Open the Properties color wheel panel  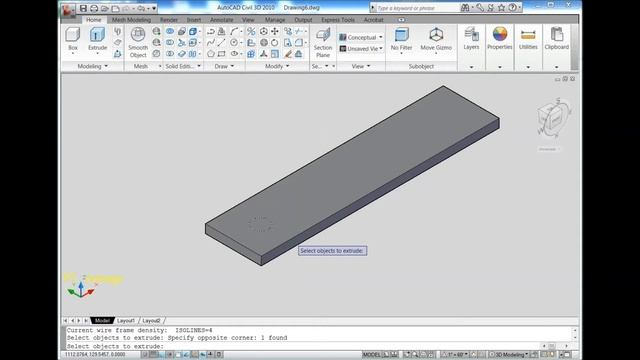tap(500, 39)
